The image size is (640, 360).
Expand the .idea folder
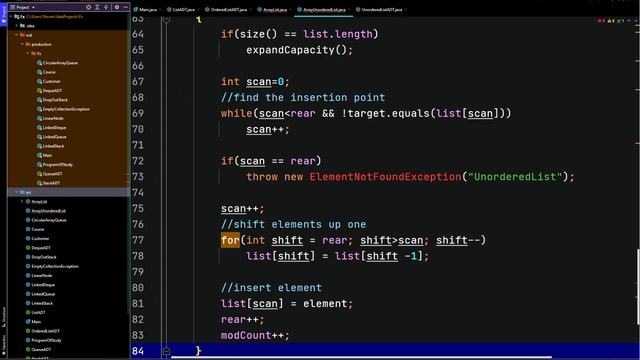click(17, 26)
